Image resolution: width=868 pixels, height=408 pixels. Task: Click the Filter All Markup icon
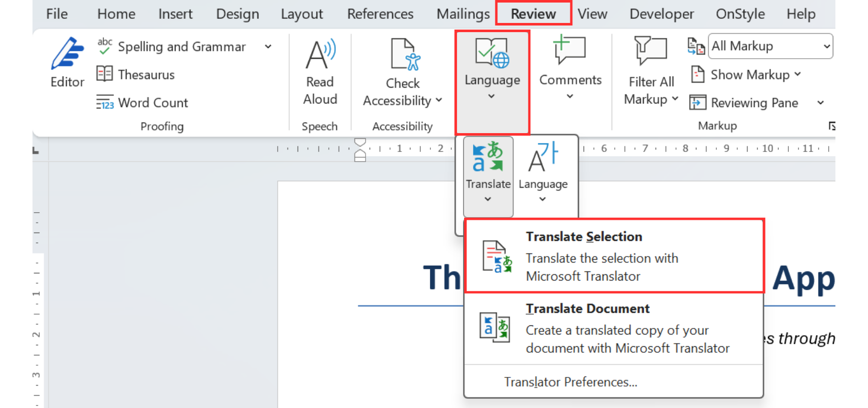[650, 51]
